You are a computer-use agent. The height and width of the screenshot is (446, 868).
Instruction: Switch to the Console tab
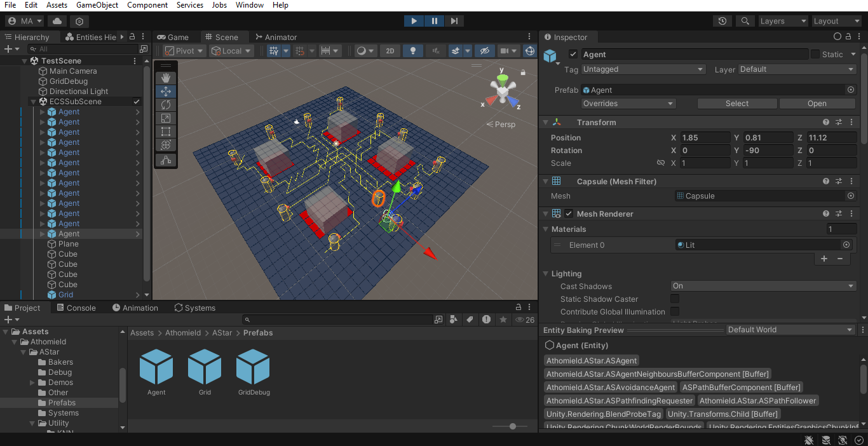click(76, 308)
